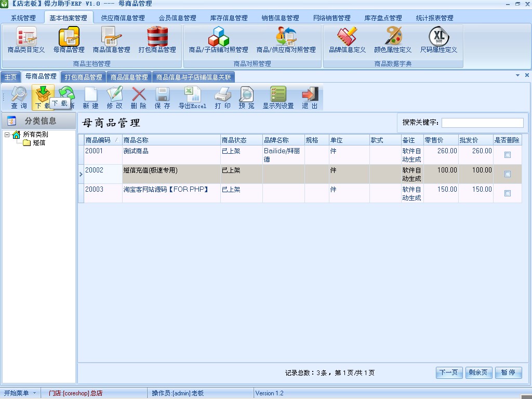The image size is (532, 399).
Task: Click the 打印 printer button
Action: [222, 97]
